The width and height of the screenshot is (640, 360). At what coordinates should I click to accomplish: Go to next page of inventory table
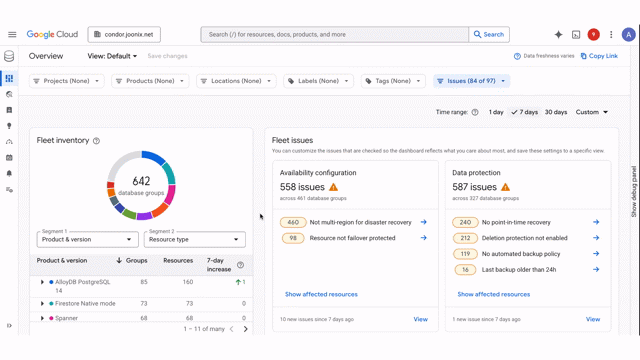[x=245, y=329]
